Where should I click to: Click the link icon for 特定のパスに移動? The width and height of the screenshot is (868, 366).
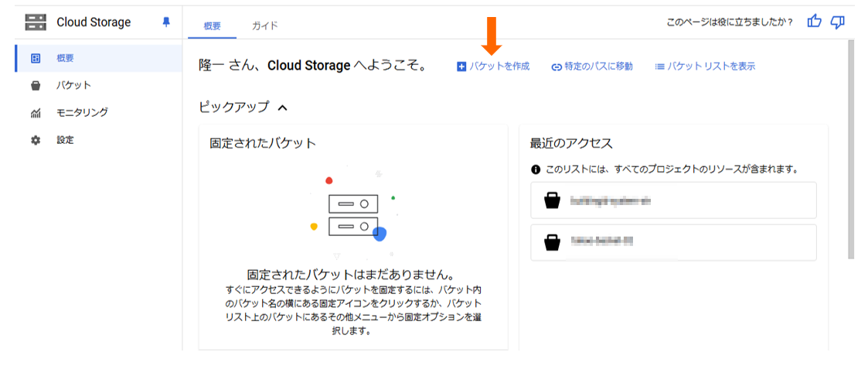(x=557, y=67)
